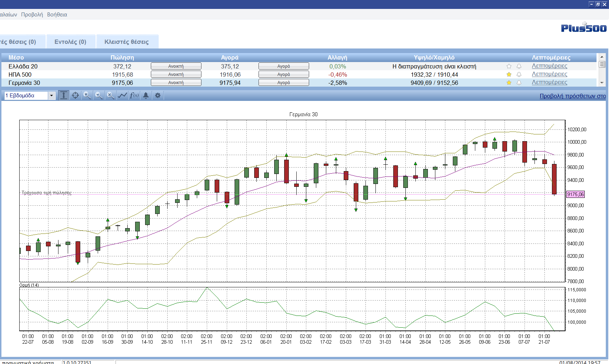Viewport: 609px width, 364px height.
Task: Click alert bell for Γερμανία 30 row
Action: coord(519,83)
